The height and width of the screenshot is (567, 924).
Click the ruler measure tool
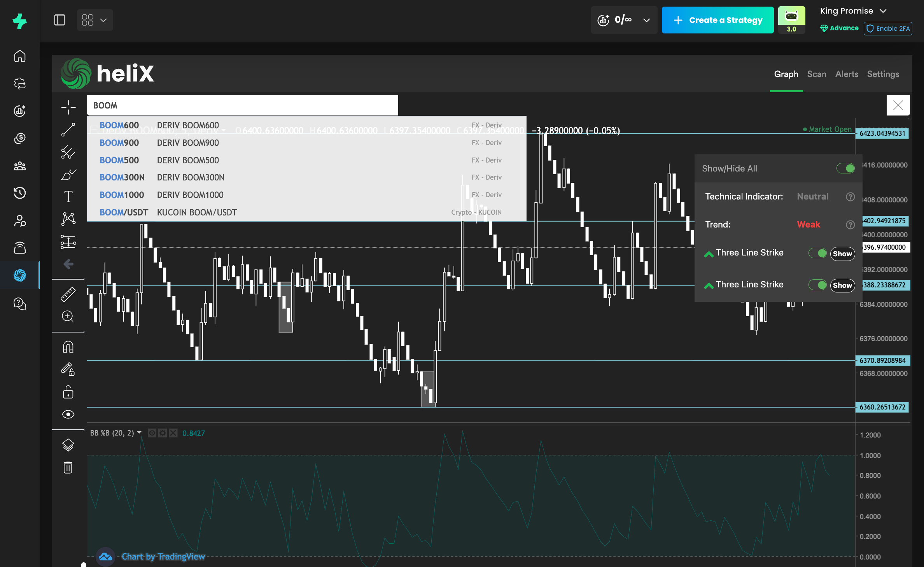(x=68, y=294)
